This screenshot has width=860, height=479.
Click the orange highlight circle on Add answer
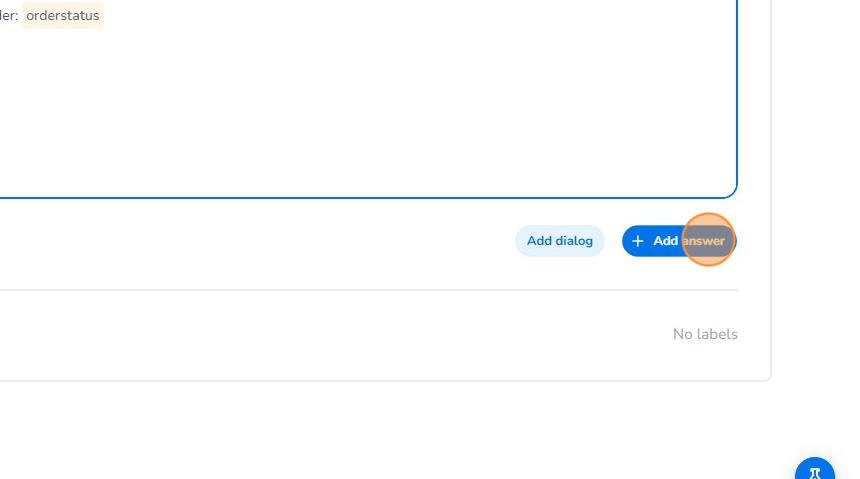(708, 240)
